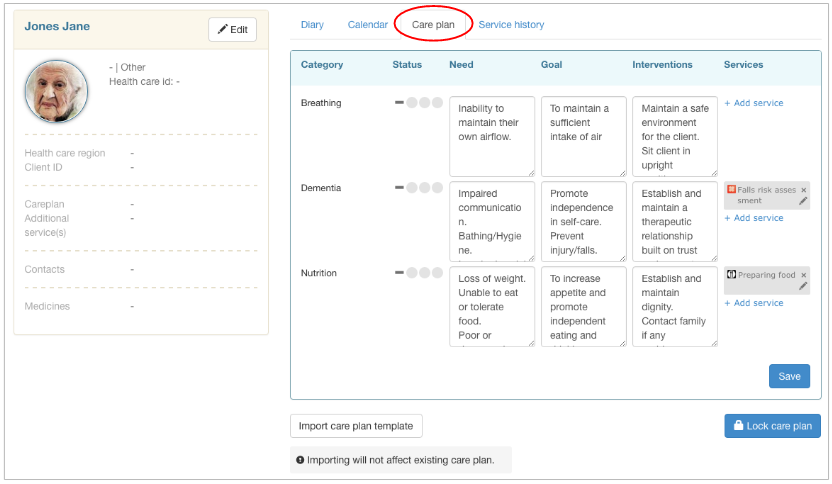Click Import care plan template
This screenshot has width=832, height=484.
click(356, 426)
